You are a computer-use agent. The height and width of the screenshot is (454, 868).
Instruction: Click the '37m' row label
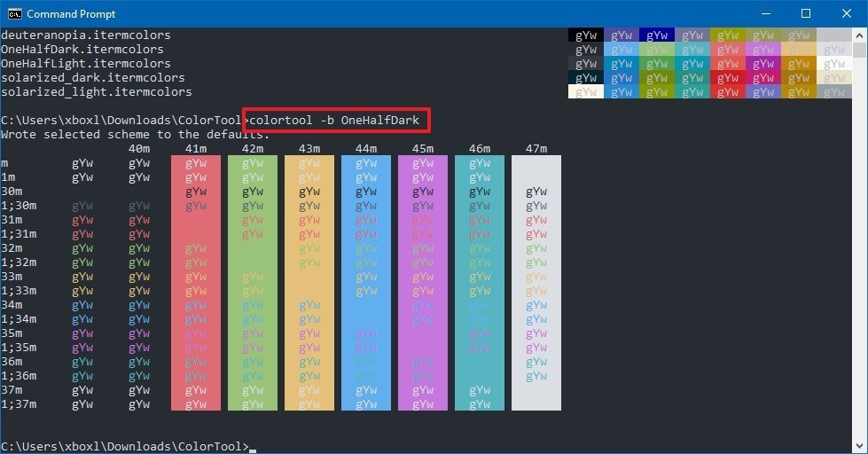tap(12, 390)
